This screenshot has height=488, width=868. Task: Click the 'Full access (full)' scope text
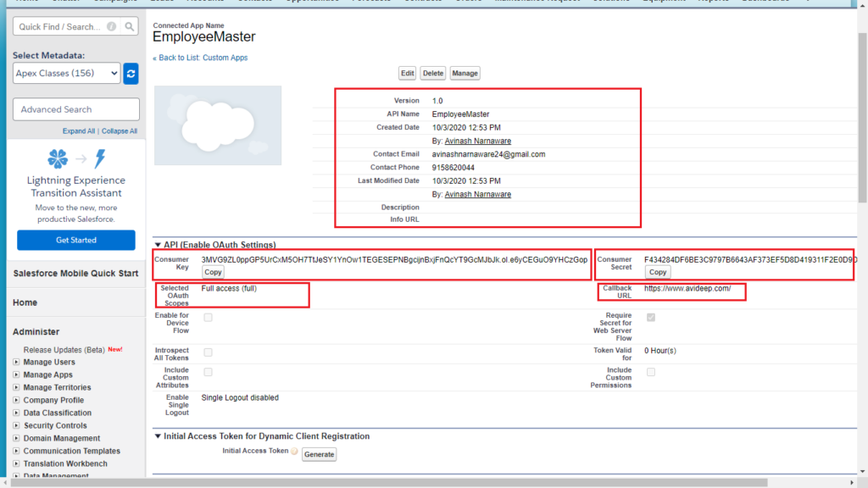(x=229, y=288)
